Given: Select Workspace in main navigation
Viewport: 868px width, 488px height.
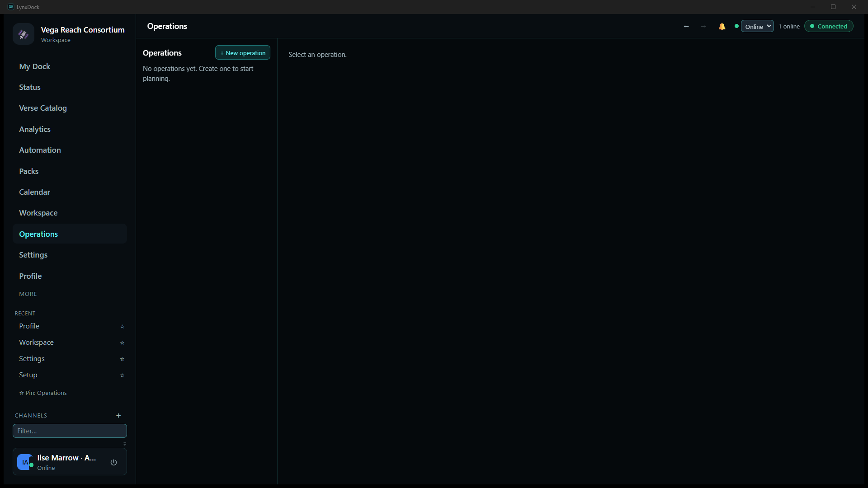Looking at the screenshot, I should point(70,213).
